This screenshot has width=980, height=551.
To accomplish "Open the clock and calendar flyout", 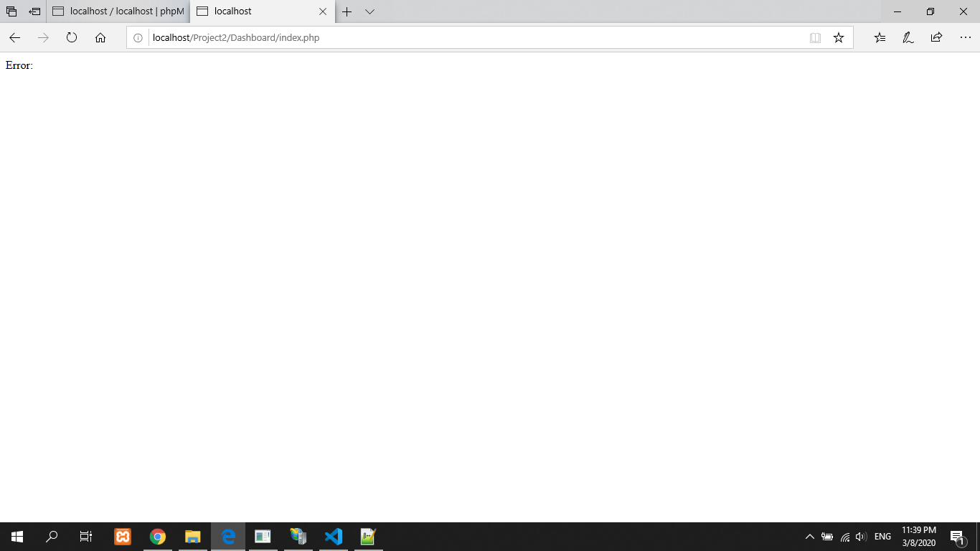I will 919,537.
